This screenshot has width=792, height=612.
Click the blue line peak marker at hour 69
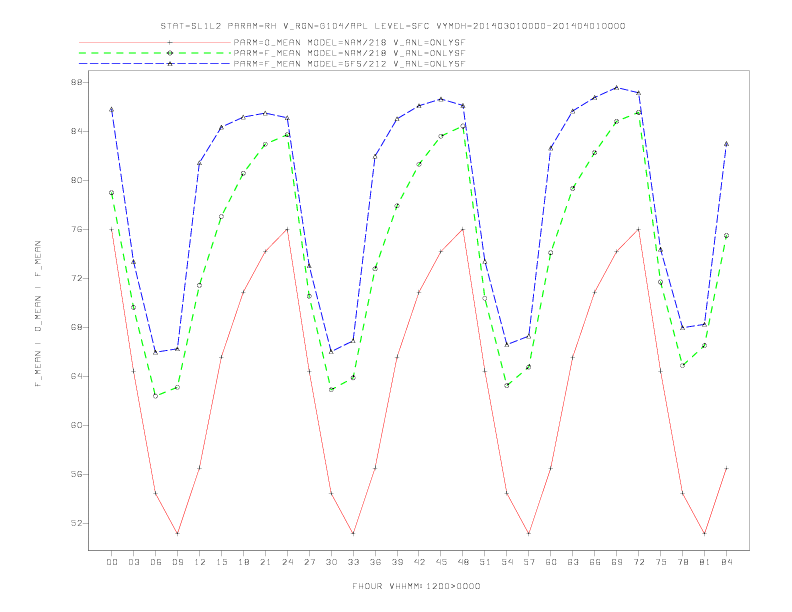pos(617,87)
